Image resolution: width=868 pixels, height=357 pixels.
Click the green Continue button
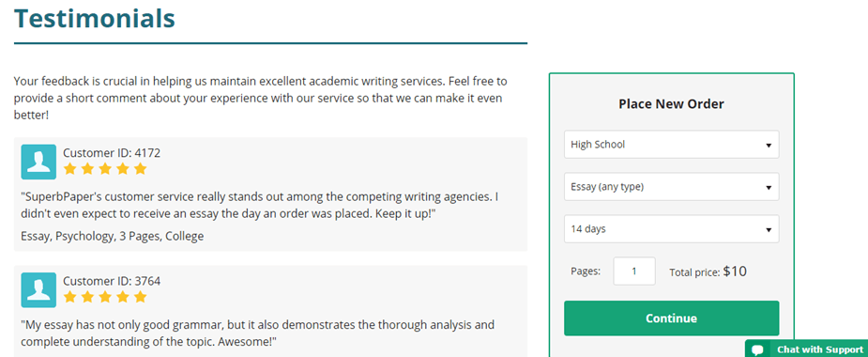click(x=672, y=318)
